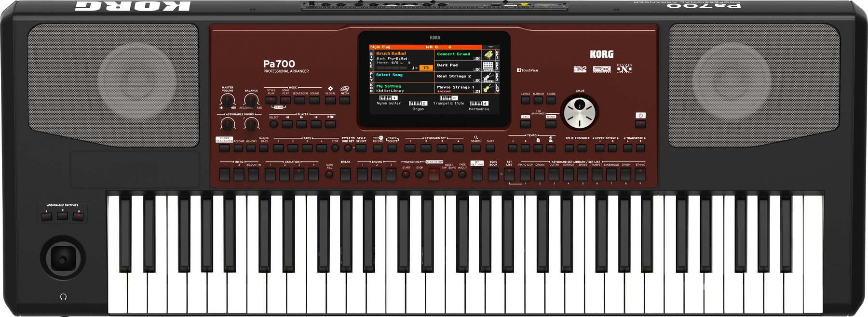The width and height of the screenshot is (868, 317).
Task: Click the Master Volume knob
Action: tap(227, 101)
